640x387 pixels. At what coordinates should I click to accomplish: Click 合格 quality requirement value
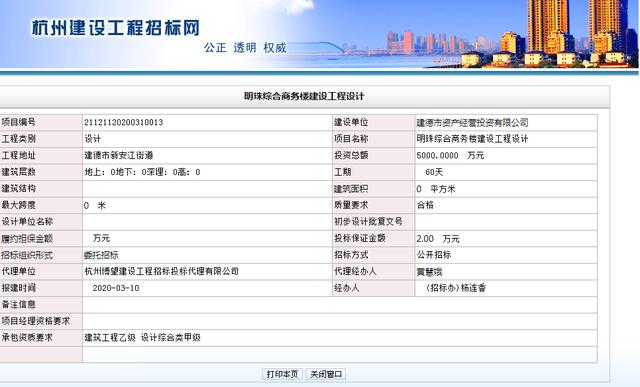point(425,205)
